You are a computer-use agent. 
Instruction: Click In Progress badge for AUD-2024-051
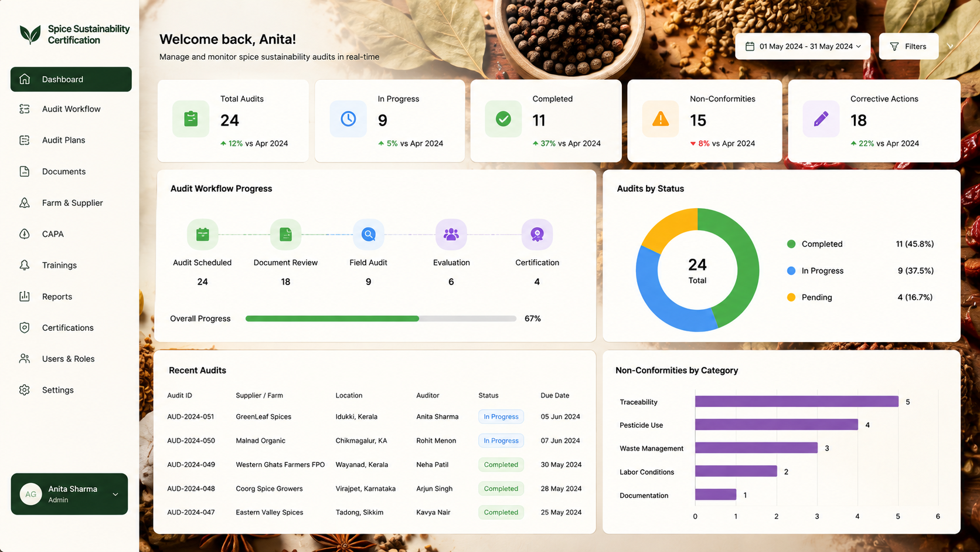coord(501,416)
